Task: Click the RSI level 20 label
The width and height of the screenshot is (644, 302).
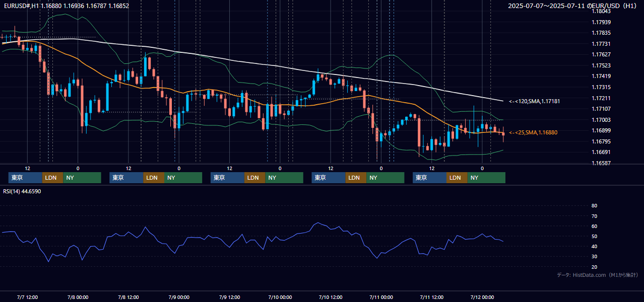Action: [594, 267]
